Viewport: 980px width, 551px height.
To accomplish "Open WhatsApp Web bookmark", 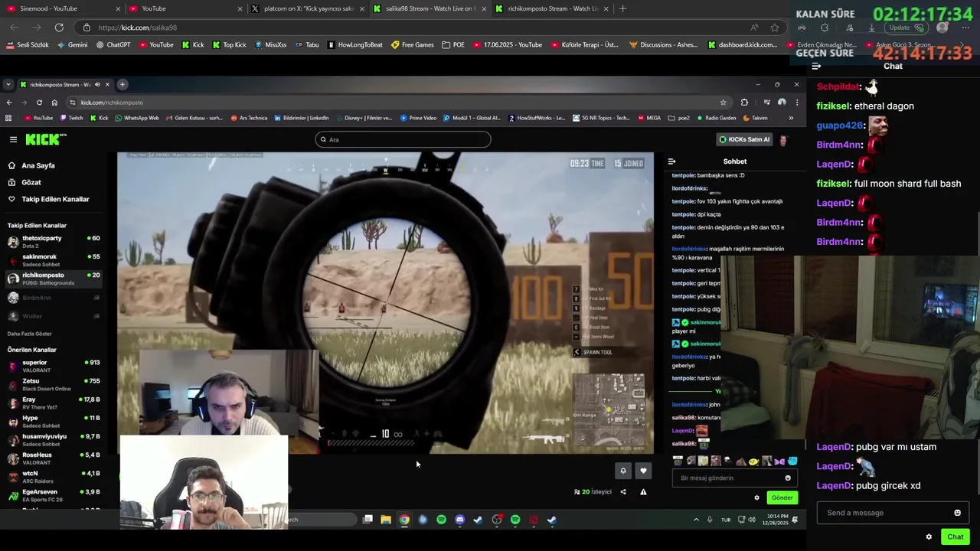I will [x=136, y=118].
